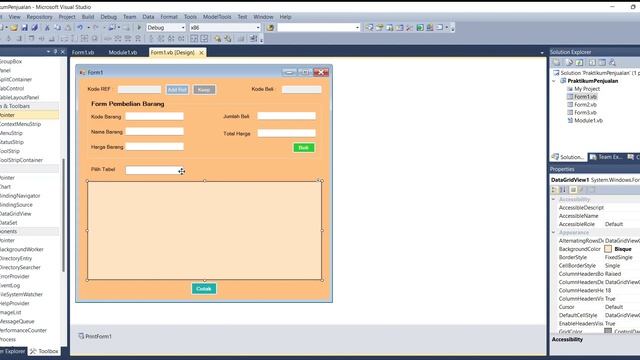Open the Project menu
Viewport: 640px width, 360px height.
point(67,17)
